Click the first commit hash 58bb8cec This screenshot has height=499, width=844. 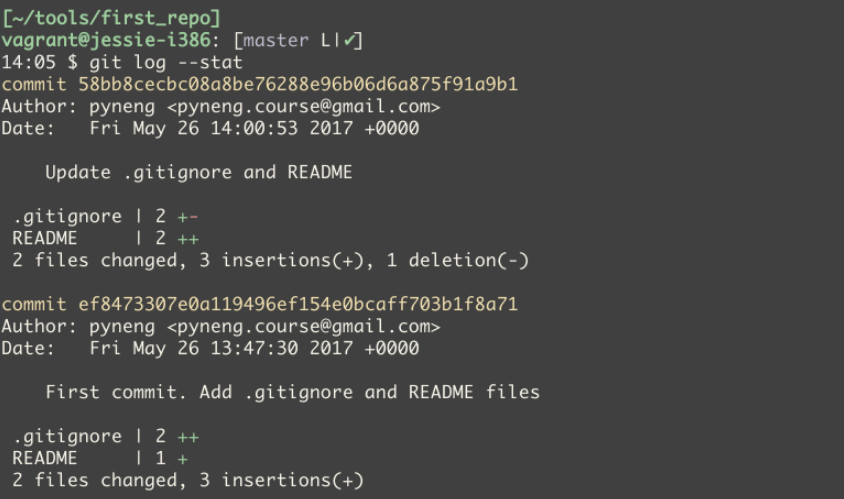[x=298, y=85]
